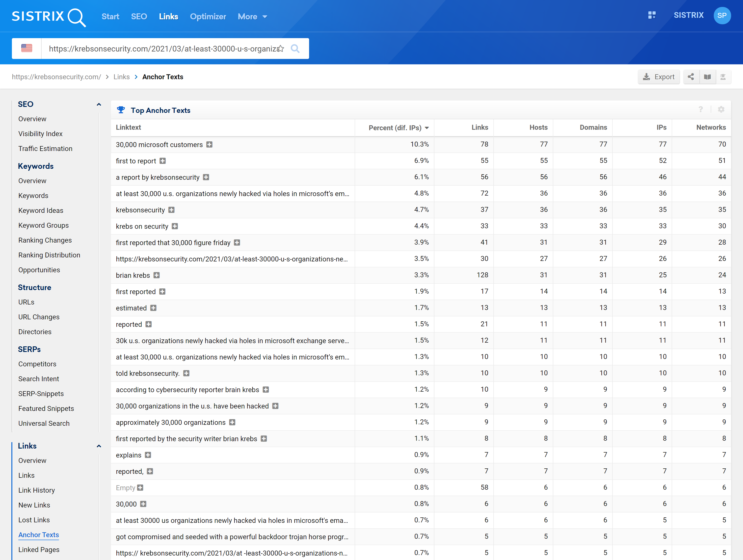Open Lost Links in sidebar
743x560 pixels.
(34, 520)
